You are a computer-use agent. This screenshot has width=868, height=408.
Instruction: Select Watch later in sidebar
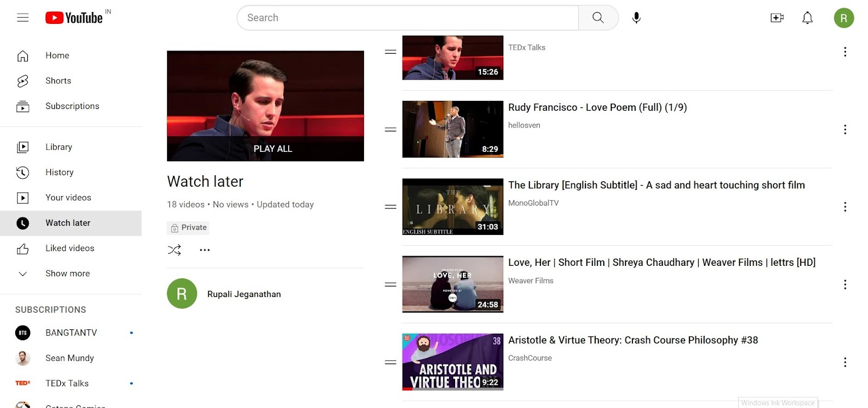pyautogui.click(x=71, y=223)
